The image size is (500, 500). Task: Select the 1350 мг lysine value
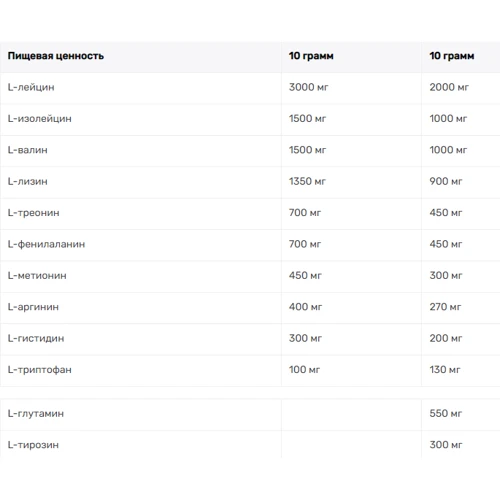(x=307, y=181)
